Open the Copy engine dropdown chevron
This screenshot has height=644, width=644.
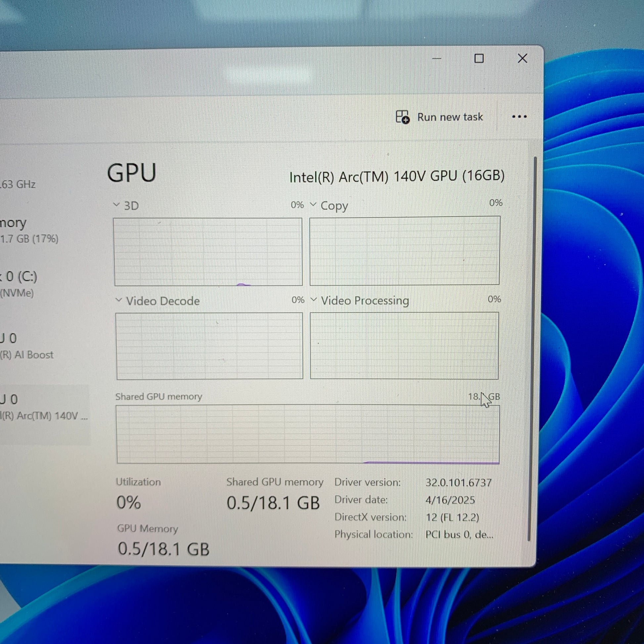[313, 204]
